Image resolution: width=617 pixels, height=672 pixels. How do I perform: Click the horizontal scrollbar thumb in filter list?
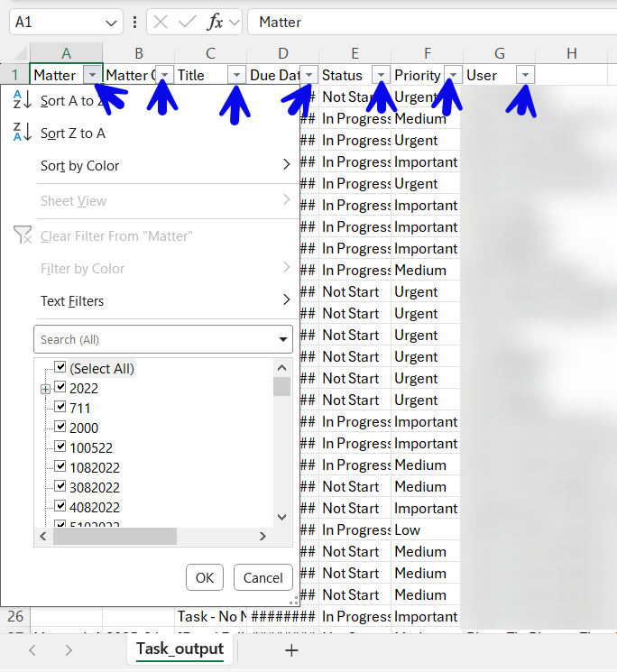pyautogui.click(x=115, y=536)
